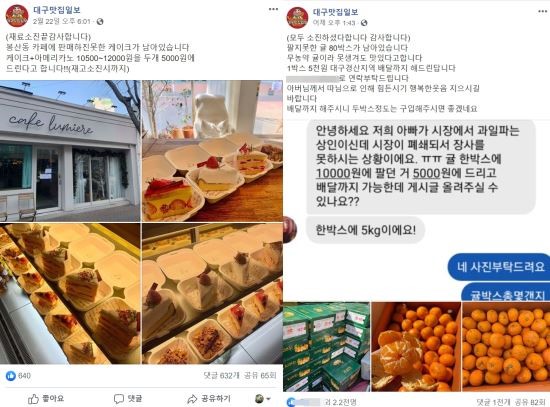The image size is (550, 407).
Task: Click the globe privacy icon on left post
Action: click(100, 22)
